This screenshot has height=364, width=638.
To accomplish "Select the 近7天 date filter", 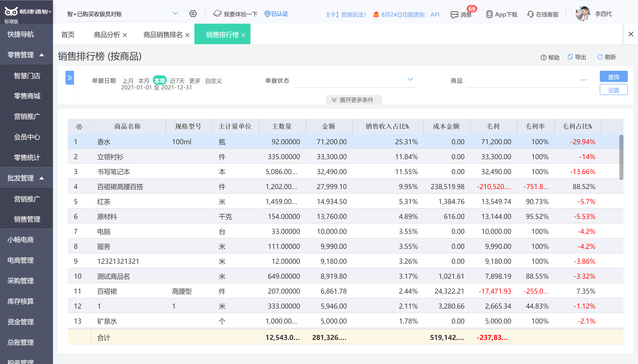I will 177,81.
